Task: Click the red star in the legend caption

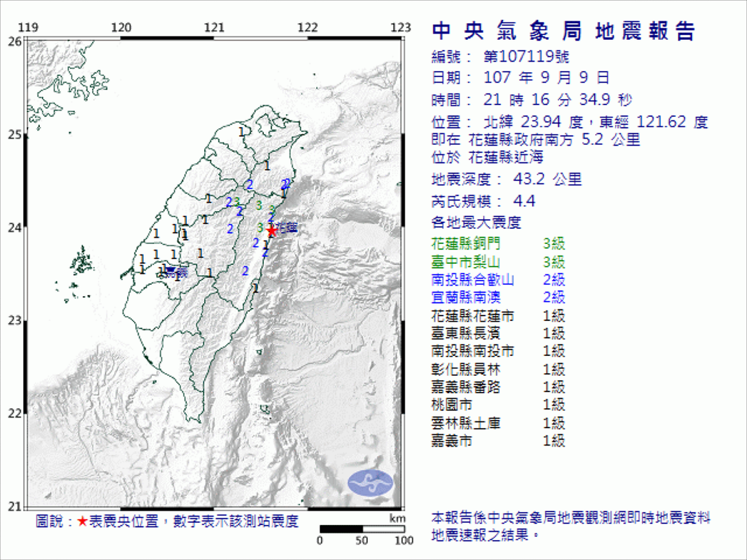Action: tap(83, 521)
